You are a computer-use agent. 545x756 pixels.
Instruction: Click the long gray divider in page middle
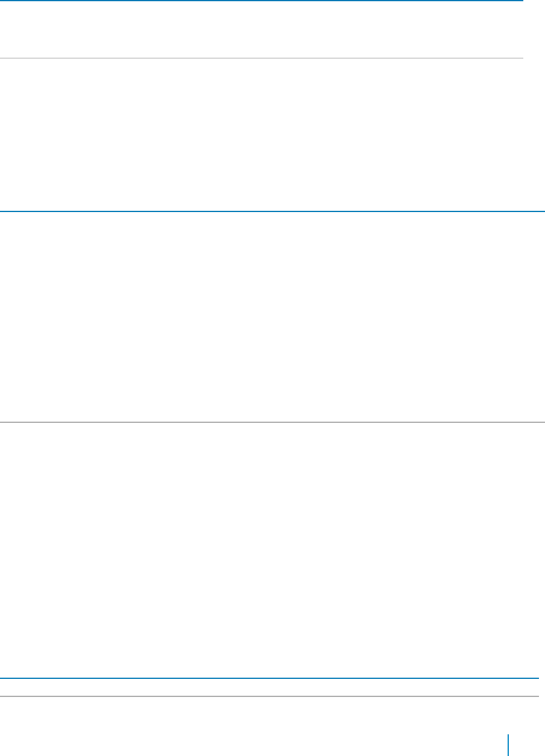click(x=272, y=422)
